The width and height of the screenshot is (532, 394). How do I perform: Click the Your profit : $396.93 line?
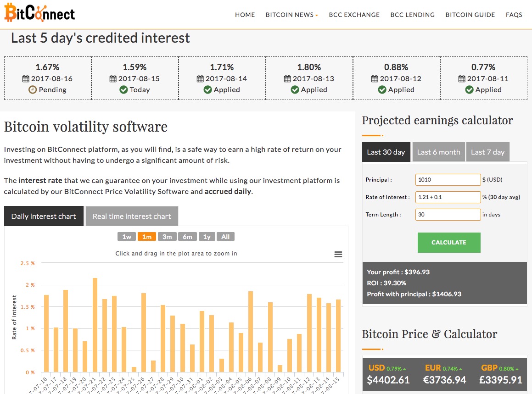coord(398,272)
